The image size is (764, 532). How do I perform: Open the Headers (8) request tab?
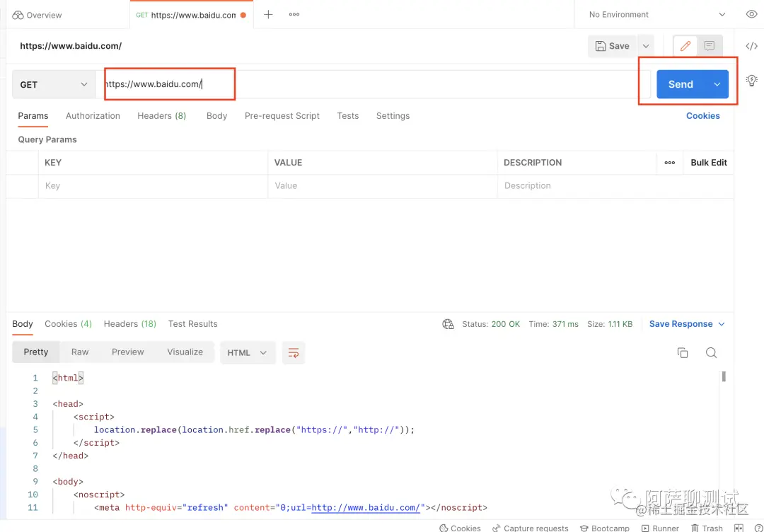pyautogui.click(x=162, y=116)
